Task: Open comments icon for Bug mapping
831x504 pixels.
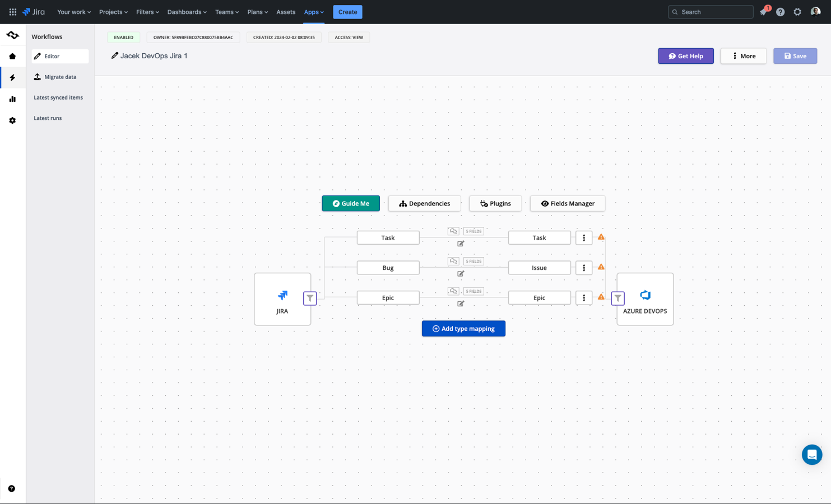Action: pyautogui.click(x=453, y=261)
